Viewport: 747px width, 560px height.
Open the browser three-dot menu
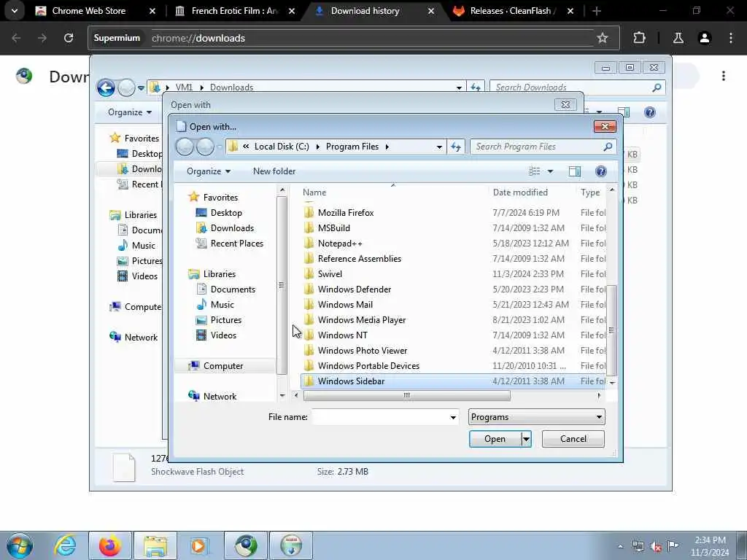[x=731, y=38]
